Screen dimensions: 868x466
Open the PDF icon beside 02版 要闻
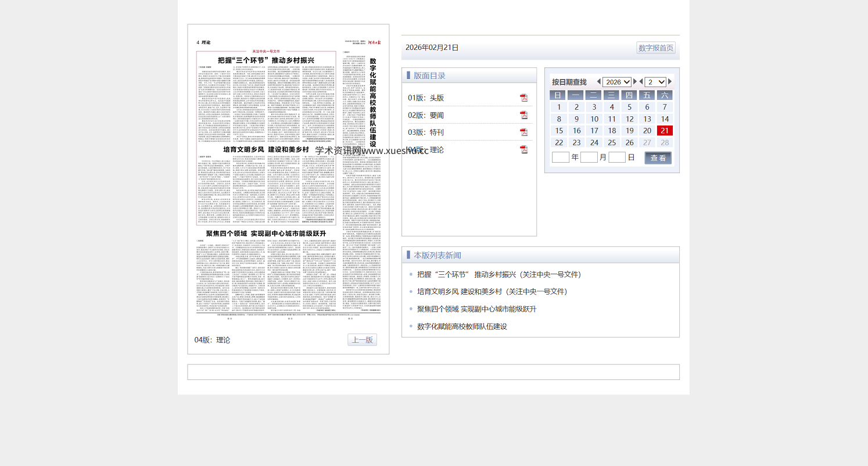point(523,115)
